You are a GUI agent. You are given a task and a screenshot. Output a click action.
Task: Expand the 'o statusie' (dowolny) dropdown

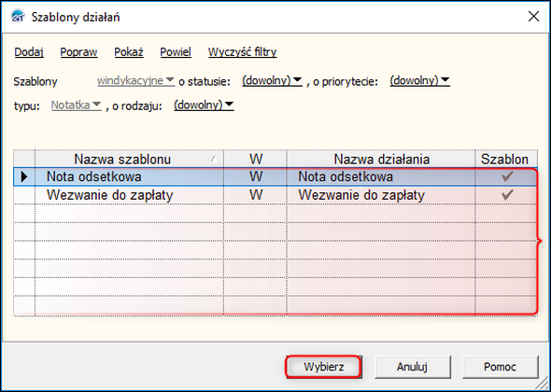[272, 81]
